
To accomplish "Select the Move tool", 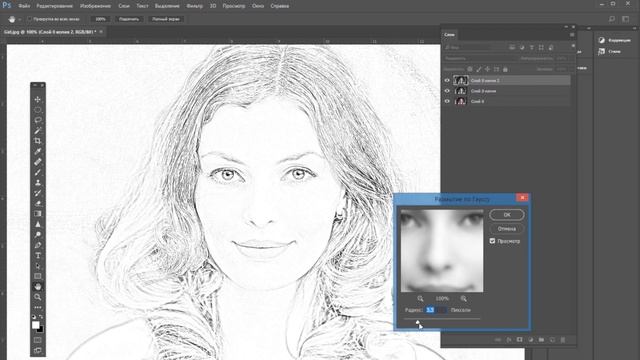I will (x=38, y=100).
